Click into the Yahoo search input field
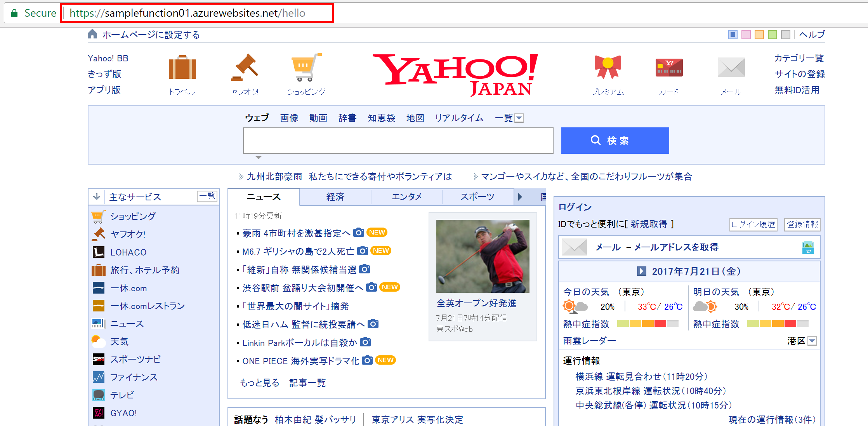The height and width of the screenshot is (426, 868). (x=398, y=141)
